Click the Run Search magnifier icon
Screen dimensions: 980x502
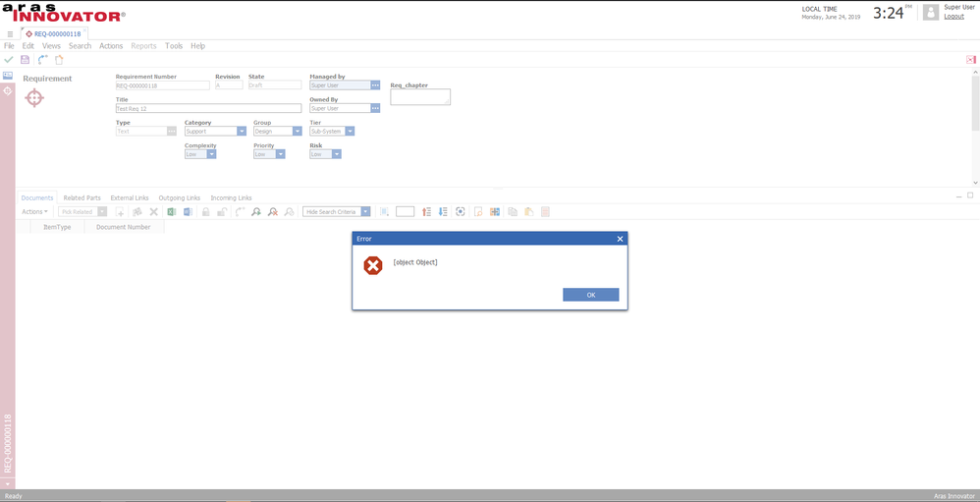(256, 211)
